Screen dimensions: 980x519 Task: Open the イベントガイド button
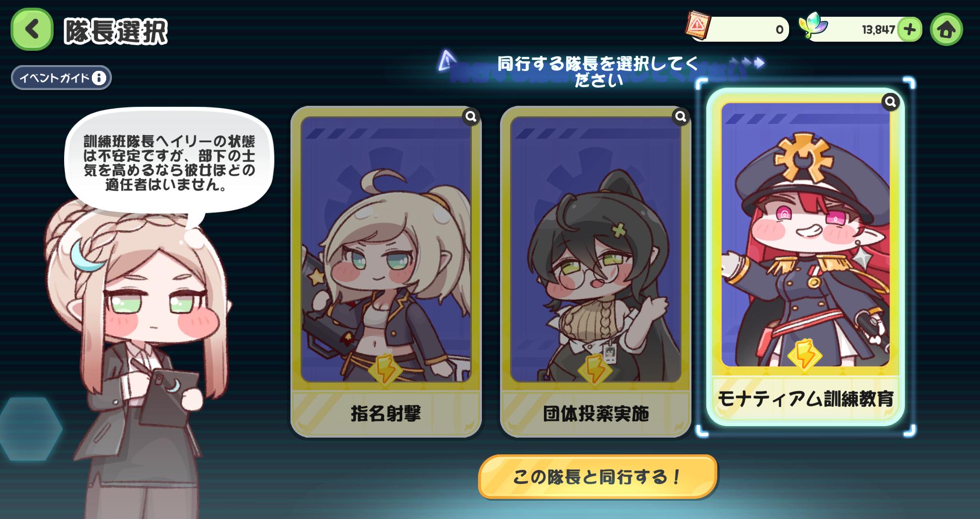62,78
